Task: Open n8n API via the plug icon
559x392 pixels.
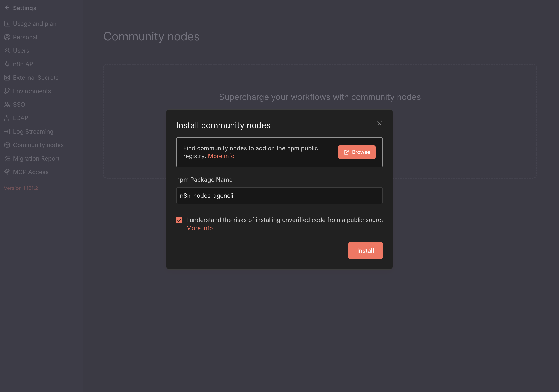Action: [x=7, y=64]
